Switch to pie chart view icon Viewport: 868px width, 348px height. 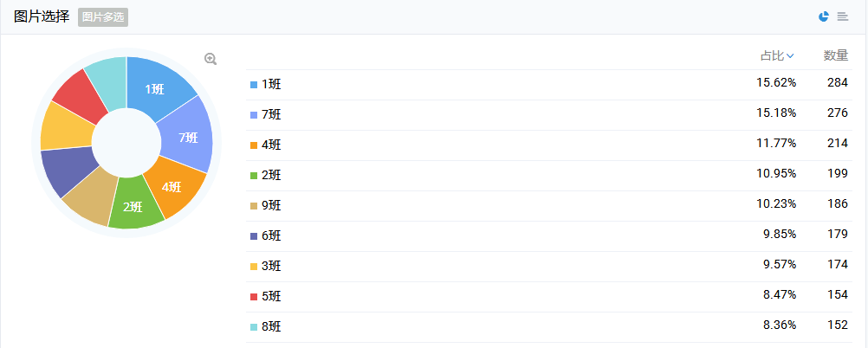(823, 16)
